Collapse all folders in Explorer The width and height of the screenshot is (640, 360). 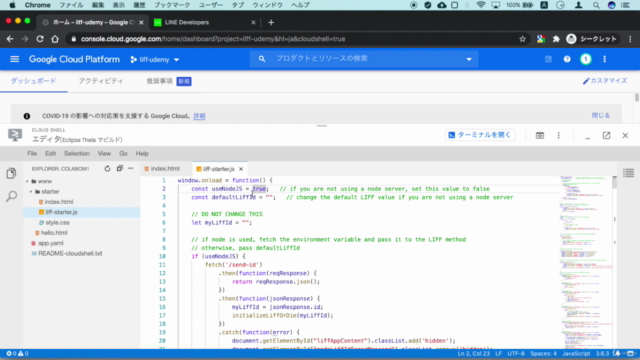coord(120,169)
